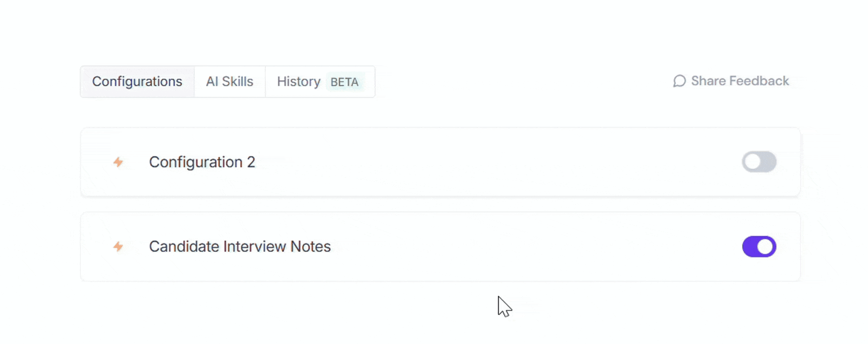Select the Configurations tab
This screenshot has height=344, width=868.
point(137,82)
